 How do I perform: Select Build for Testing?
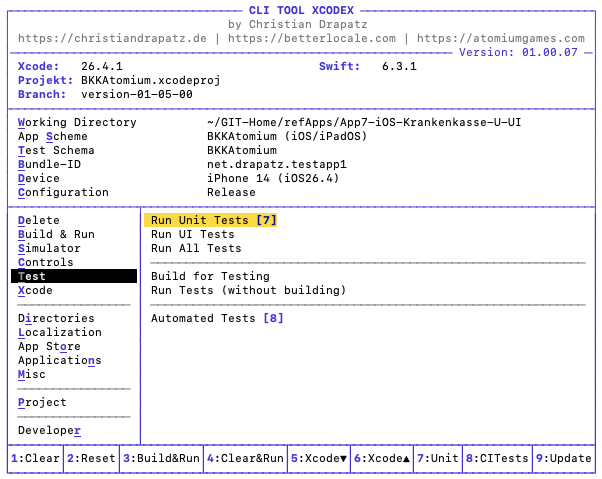pos(210,276)
